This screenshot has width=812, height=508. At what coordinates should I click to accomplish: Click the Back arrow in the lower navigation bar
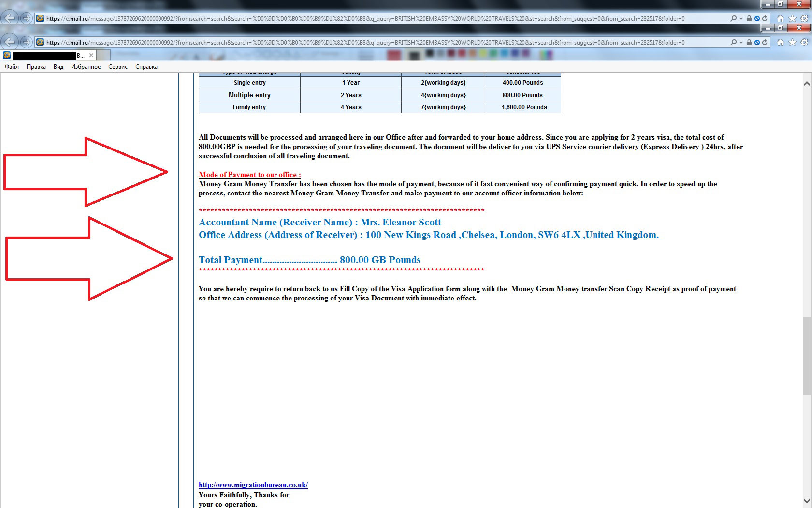point(10,42)
